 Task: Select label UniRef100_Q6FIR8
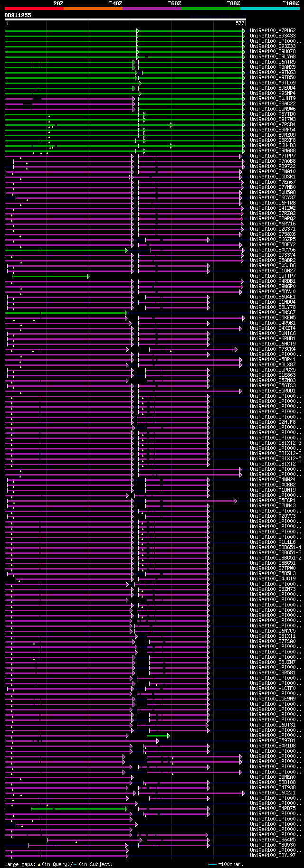(x=273, y=203)
